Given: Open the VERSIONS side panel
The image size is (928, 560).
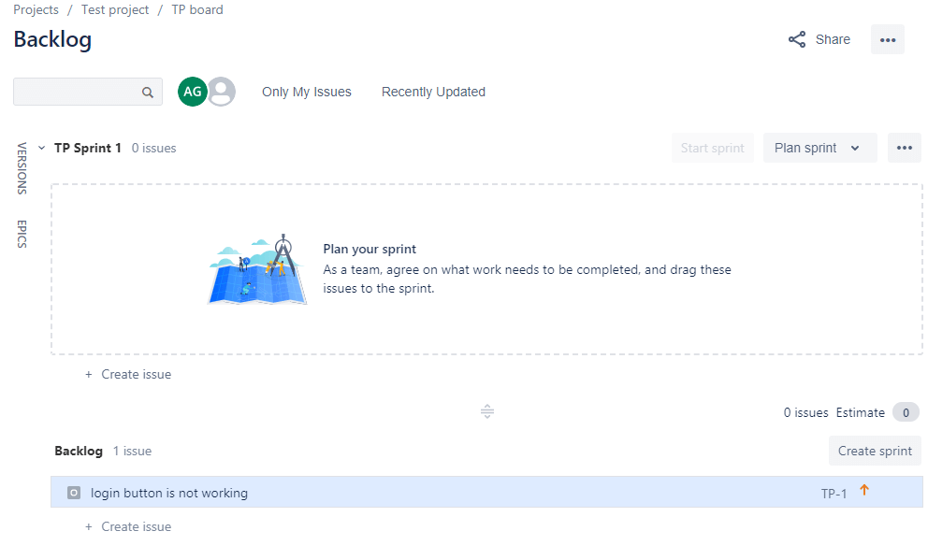Looking at the screenshot, I should point(22,168).
